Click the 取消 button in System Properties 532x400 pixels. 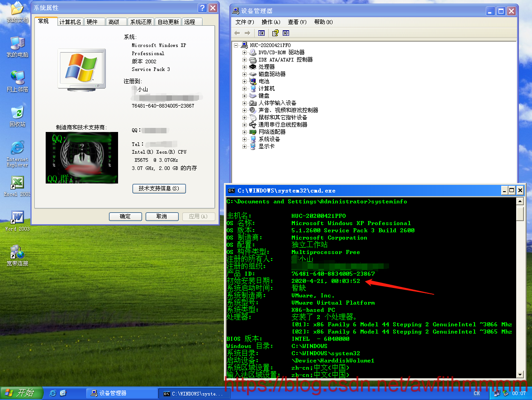tap(162, 216)
